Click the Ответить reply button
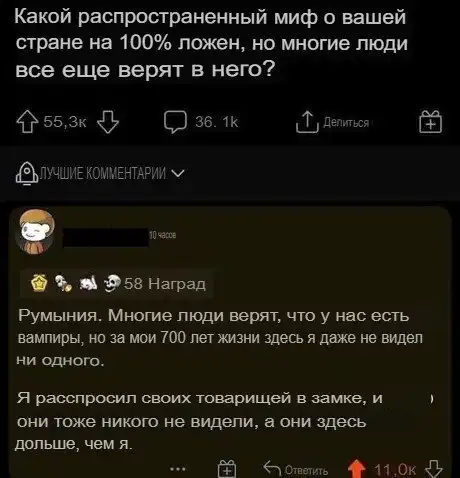460x478 pixels. 296,469
